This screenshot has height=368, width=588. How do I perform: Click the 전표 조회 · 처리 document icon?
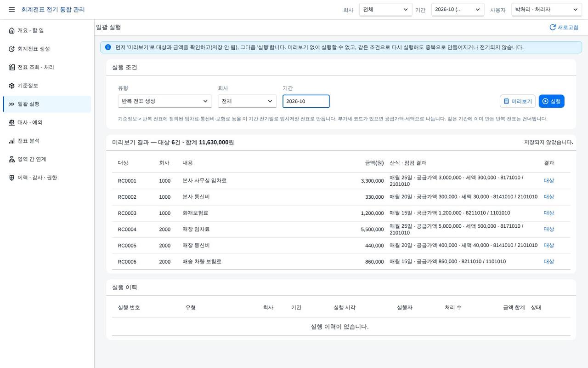point(12,67)
